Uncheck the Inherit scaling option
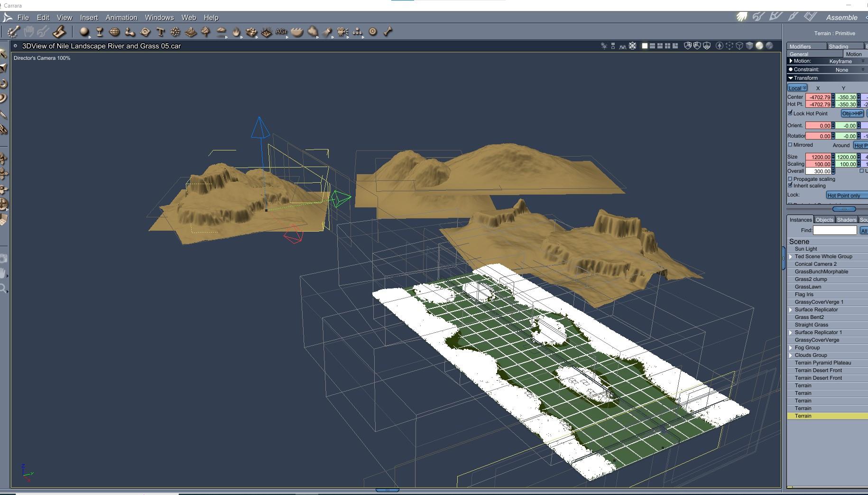 tap(790, 186)
